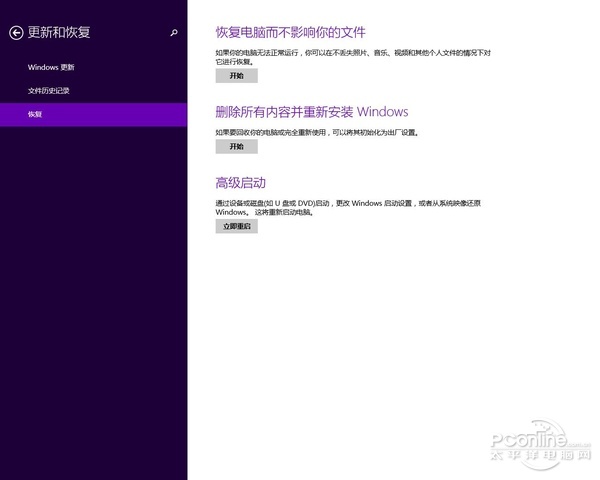This screenshot has height=480, width=600.
Task: Click the heading 恢复电脑而不影响你的文件
Action: (290, 33)
